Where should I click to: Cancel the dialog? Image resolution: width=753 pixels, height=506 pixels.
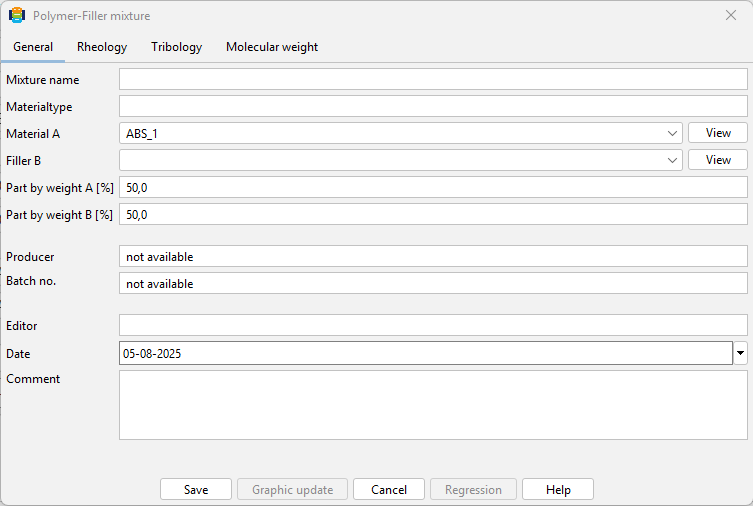[389, 489]
